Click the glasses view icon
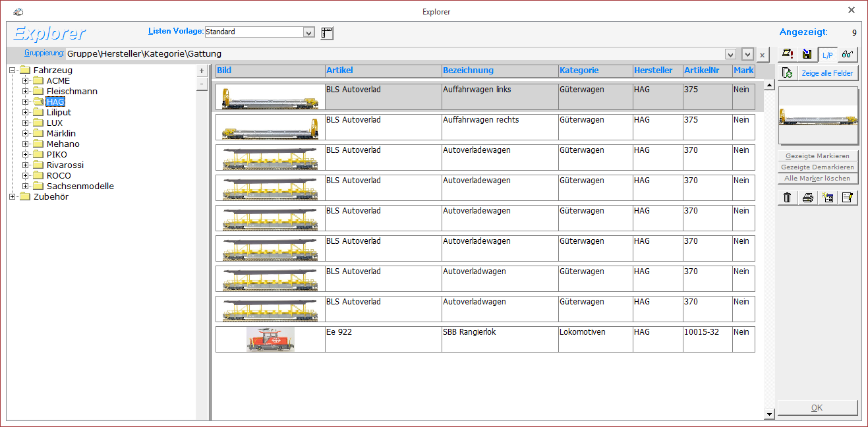 pyautogui.click(x=848, y=54)
